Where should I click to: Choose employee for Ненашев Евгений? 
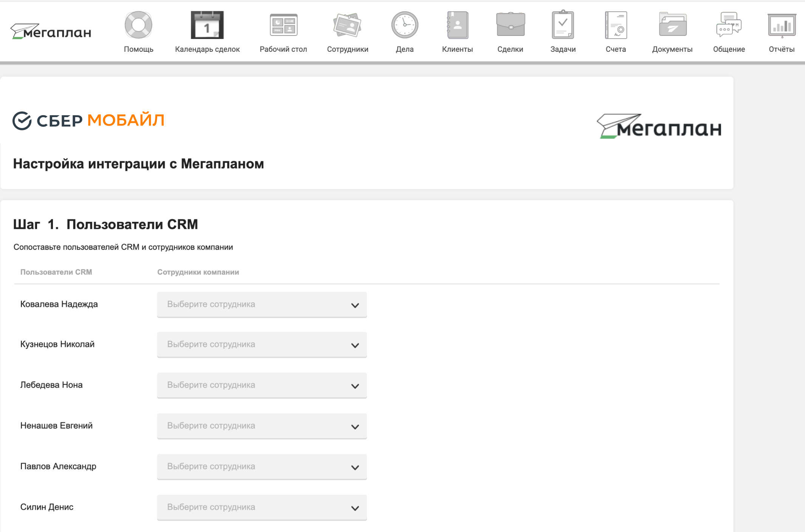(x=262, y=426)
